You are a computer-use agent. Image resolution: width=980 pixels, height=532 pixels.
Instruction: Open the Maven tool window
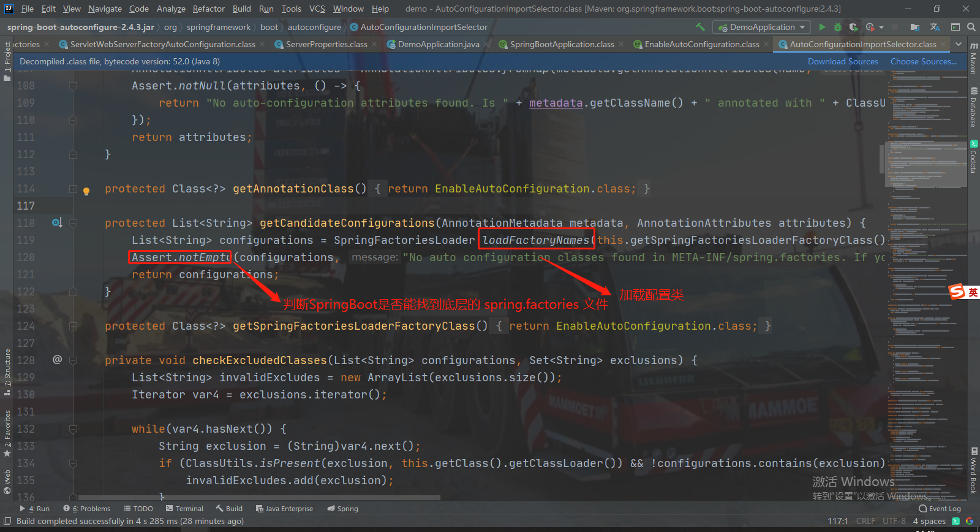[973, 58]
